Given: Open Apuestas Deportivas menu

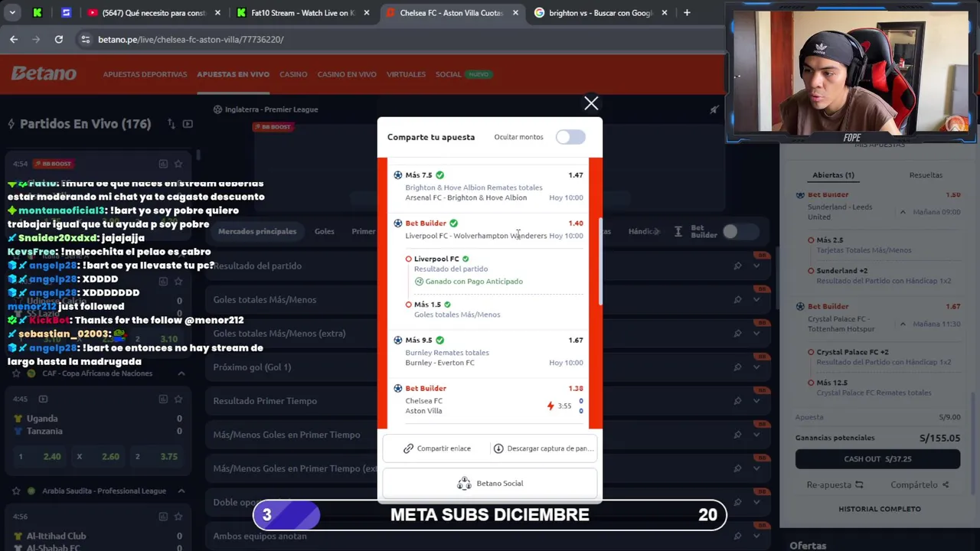Looking at the screenshot, I should click(x=145, y=74).
